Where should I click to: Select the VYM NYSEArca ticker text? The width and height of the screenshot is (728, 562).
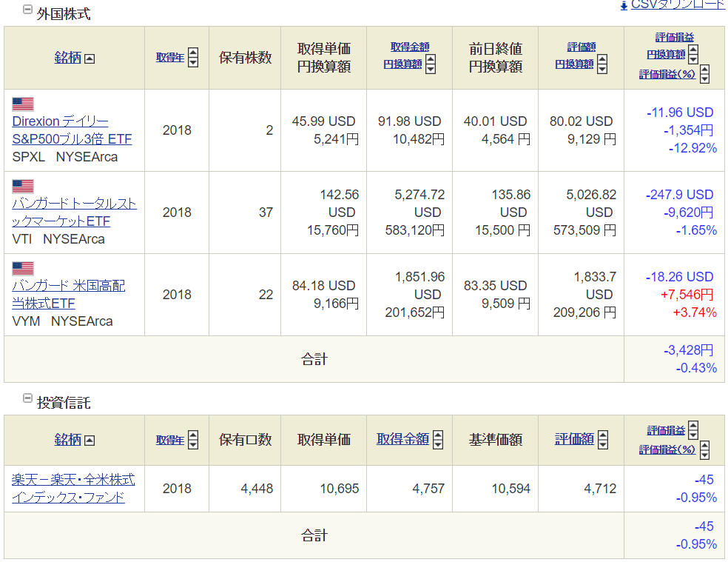click(x=62, y=321)
